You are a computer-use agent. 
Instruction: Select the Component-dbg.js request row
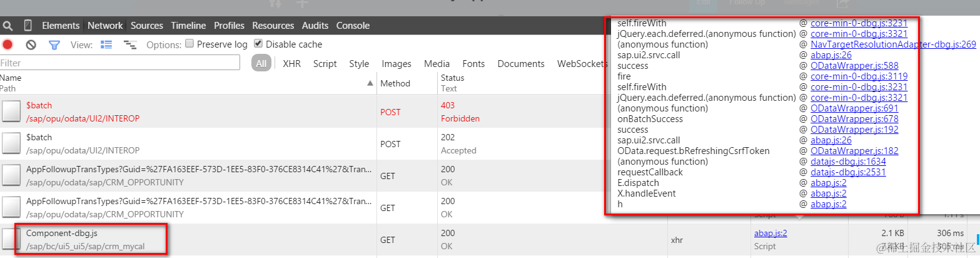point(490,239)
